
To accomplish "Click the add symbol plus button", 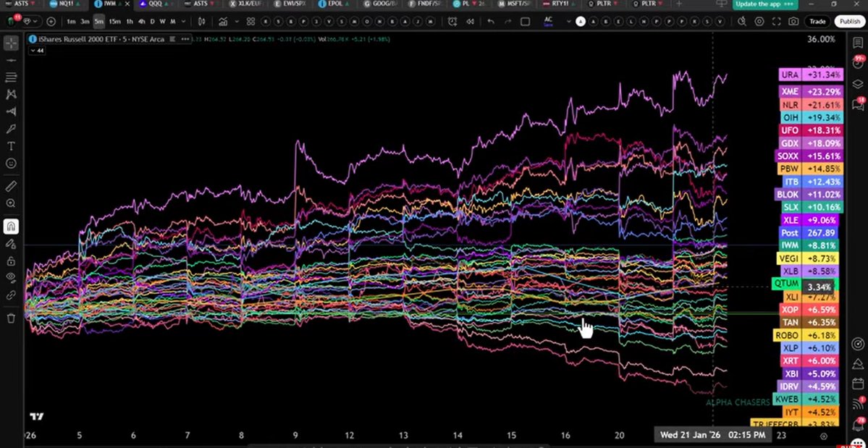I will [51, 22].
